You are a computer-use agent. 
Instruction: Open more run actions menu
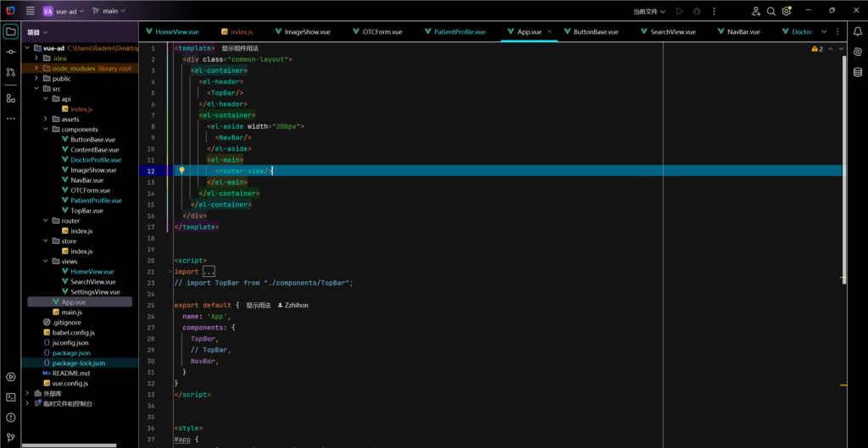tap(714, 11)
